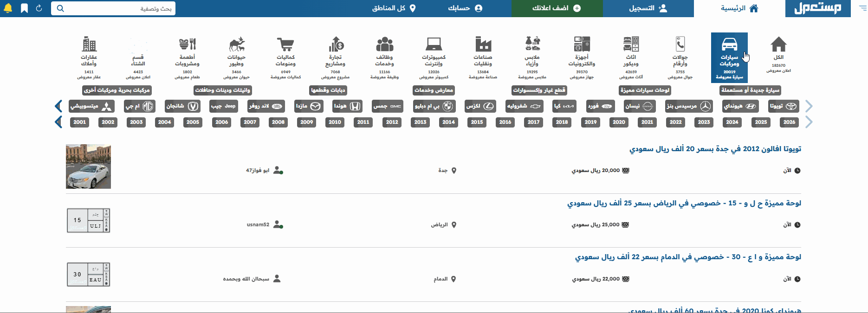The width and height of the screenshot is (868, 313).
Task: Open the hamburger menu icon
Action: coord(862,8)
